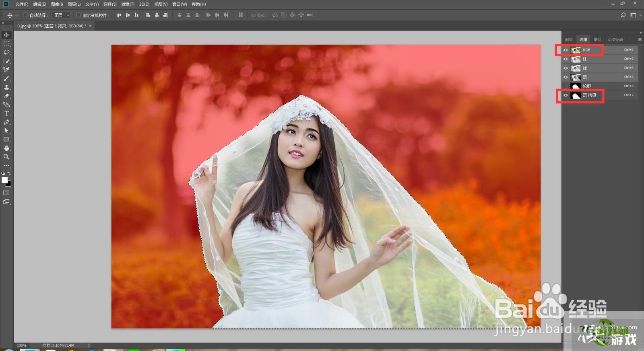
Task: Select the 轮廓 channel thumbnail
Action: 576,86
